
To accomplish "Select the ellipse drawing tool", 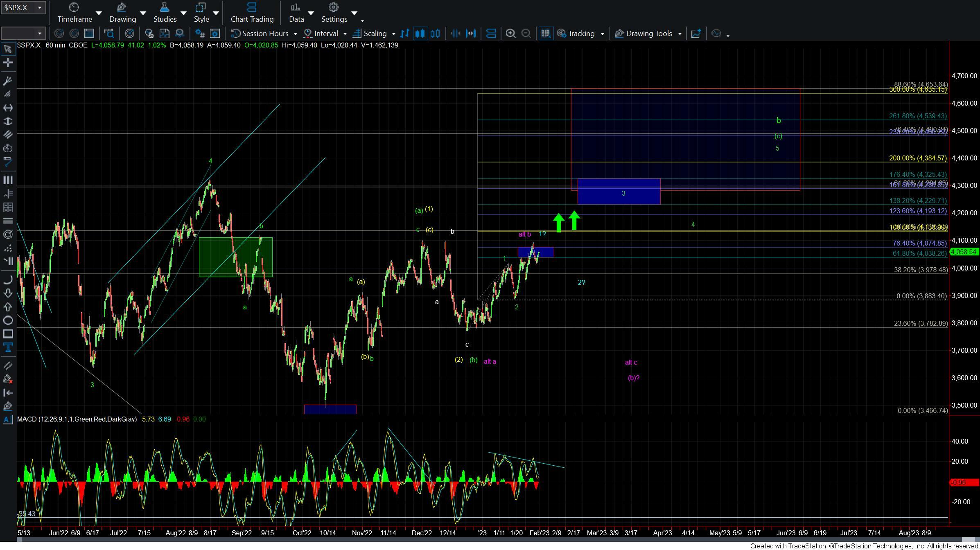I will coord(8,320).
